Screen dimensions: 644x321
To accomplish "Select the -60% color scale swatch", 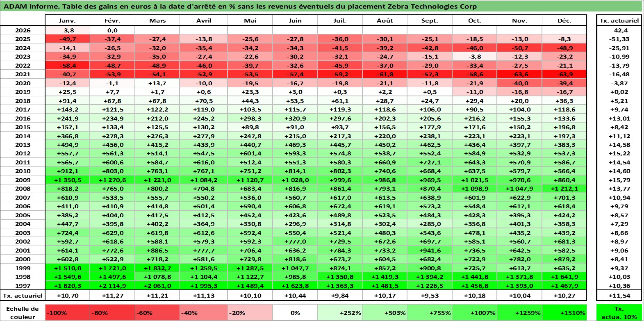I will pos(157,313).
